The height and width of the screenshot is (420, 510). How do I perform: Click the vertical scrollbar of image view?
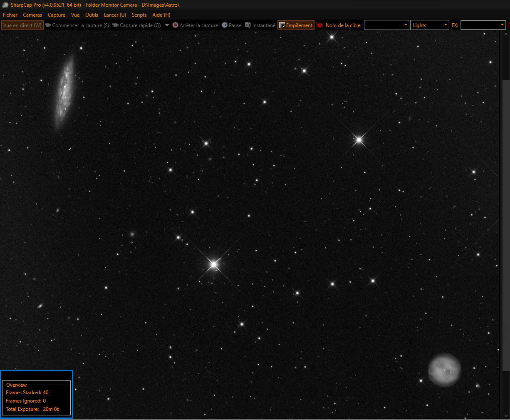[505, 225]
